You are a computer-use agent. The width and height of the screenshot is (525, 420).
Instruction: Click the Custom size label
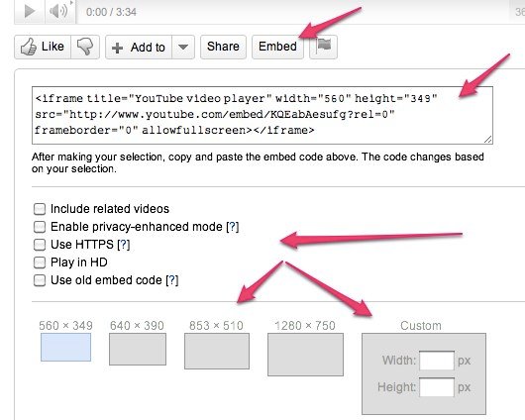[x=421, y=326]
